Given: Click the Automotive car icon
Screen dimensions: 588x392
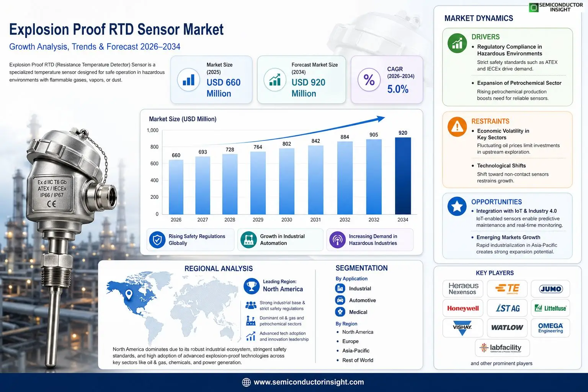Looking at the screenshot, I should pyautogui.click(x=340, y=300).
